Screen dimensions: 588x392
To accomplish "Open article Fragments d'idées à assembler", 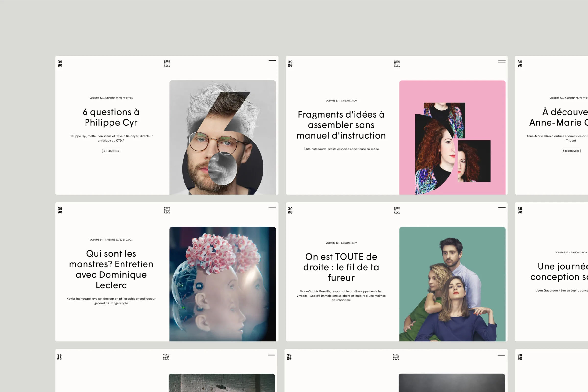I will pos(341,125).
